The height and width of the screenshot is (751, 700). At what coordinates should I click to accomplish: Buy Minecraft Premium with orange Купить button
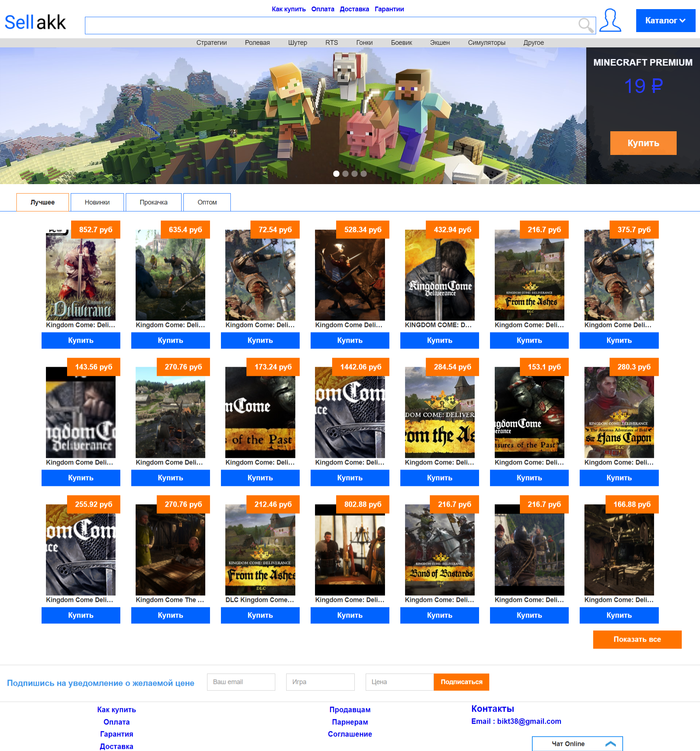(643, 143)
